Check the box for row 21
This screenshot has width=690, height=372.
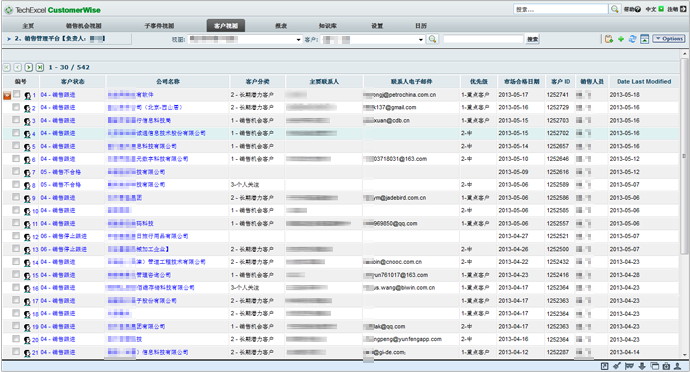(x=16, y=352)
